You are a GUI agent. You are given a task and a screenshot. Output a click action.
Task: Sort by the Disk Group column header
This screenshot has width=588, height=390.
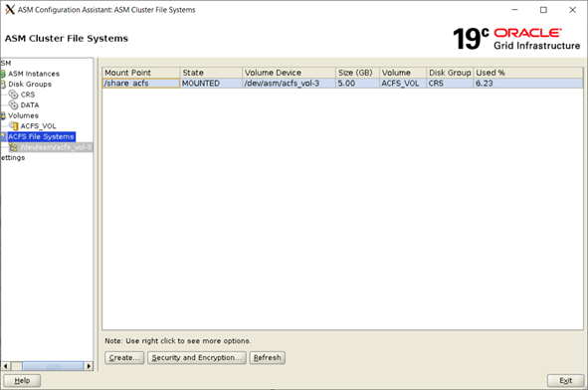pos(450,73)
